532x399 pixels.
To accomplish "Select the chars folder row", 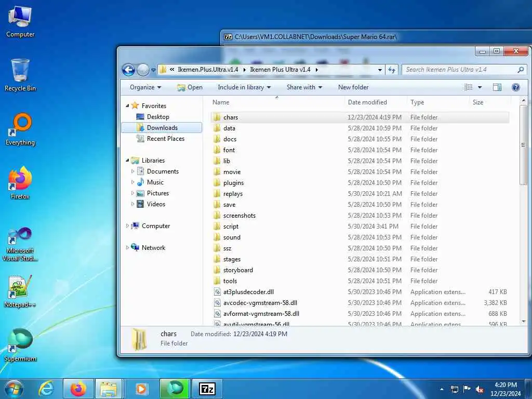I will point(360,117).
